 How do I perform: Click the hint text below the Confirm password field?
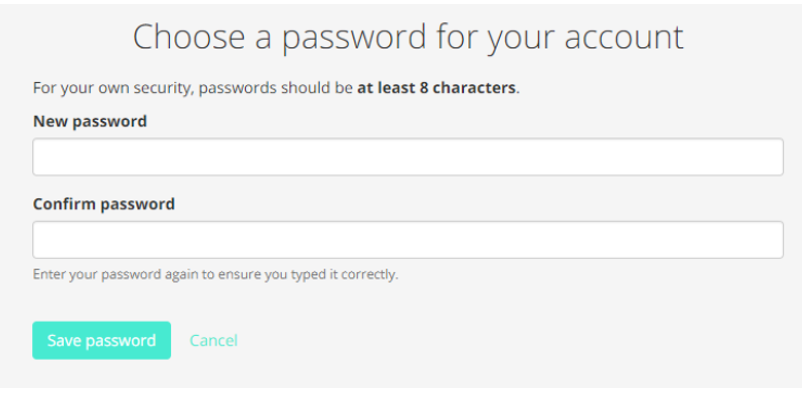(215, 274)
